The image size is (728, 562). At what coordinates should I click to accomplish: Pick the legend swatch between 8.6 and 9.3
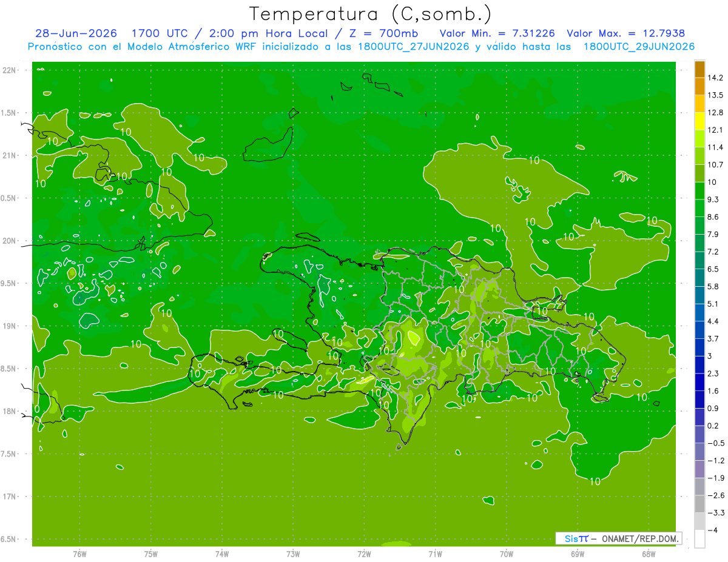tap(699, 209)
